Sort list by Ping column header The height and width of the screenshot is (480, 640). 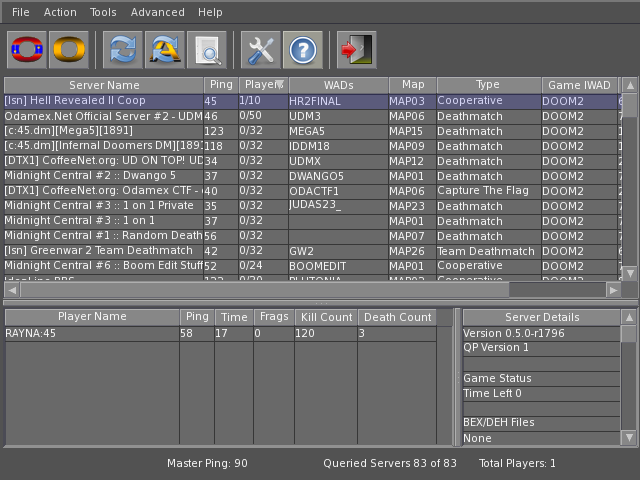[x=220, y=85]
